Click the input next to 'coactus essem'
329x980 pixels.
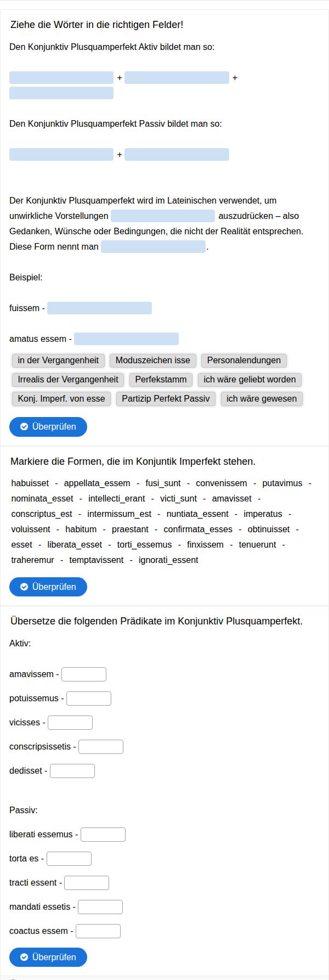[98, 931]
